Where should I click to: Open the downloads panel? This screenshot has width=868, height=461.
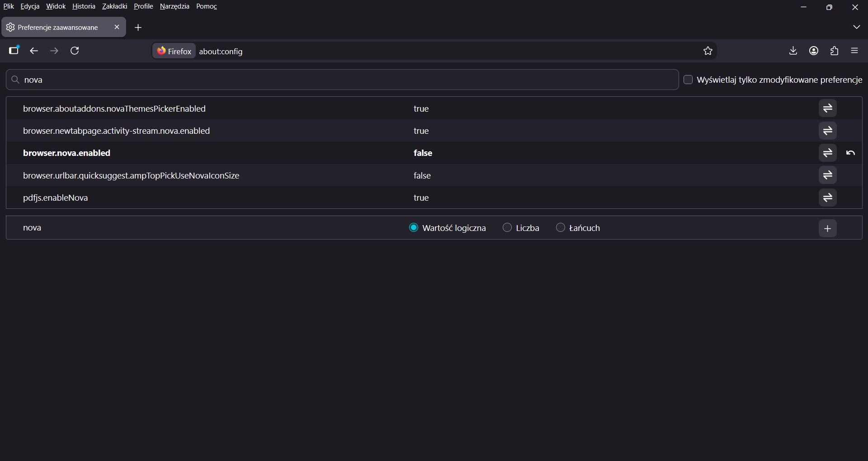[x=793, y=51]
